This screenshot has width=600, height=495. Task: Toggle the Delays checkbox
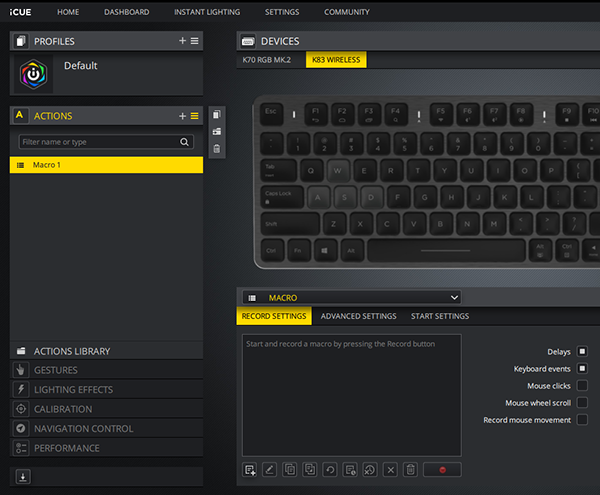582,352
